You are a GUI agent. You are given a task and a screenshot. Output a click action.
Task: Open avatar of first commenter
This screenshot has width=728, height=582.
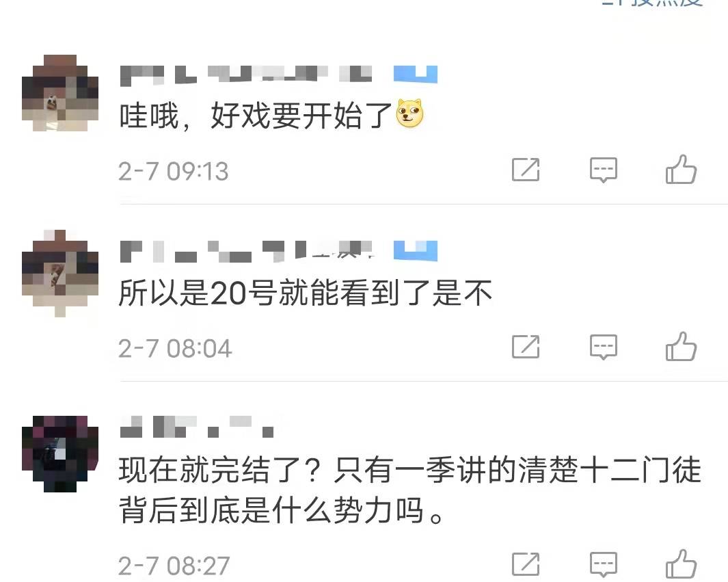click(x=60, y=93)
